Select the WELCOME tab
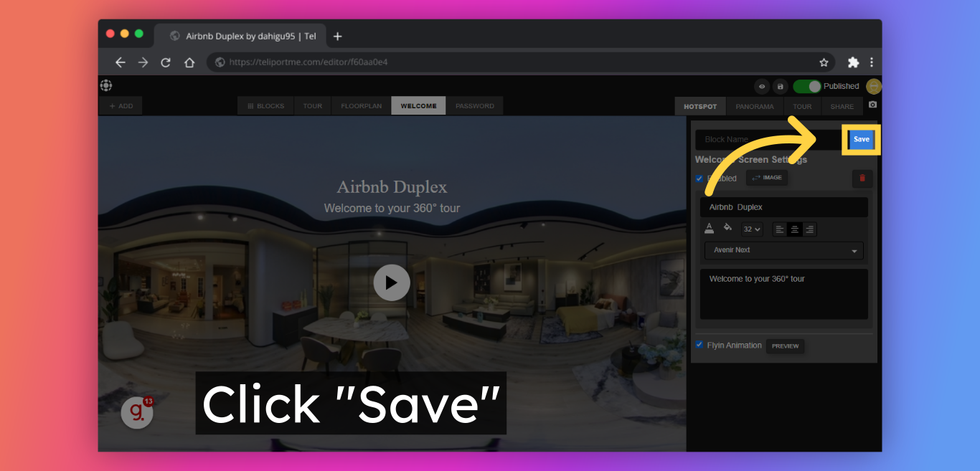Screen dimensions: 980x471 (x=418, y=106)
